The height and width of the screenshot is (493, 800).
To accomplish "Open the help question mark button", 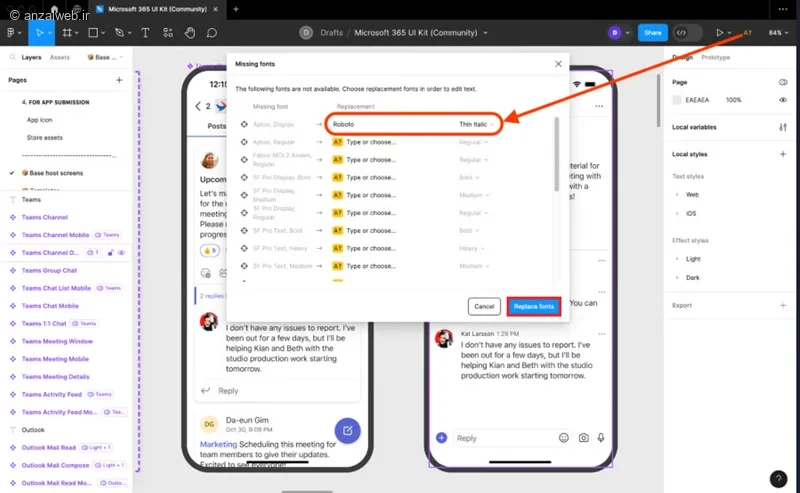I will pyautogui.click(x=778, y=479).
